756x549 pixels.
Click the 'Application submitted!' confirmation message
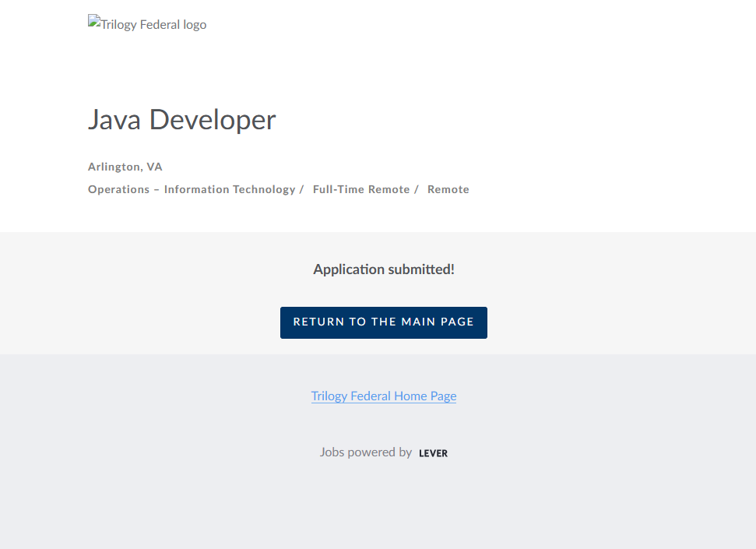click(x=383, y=269)
